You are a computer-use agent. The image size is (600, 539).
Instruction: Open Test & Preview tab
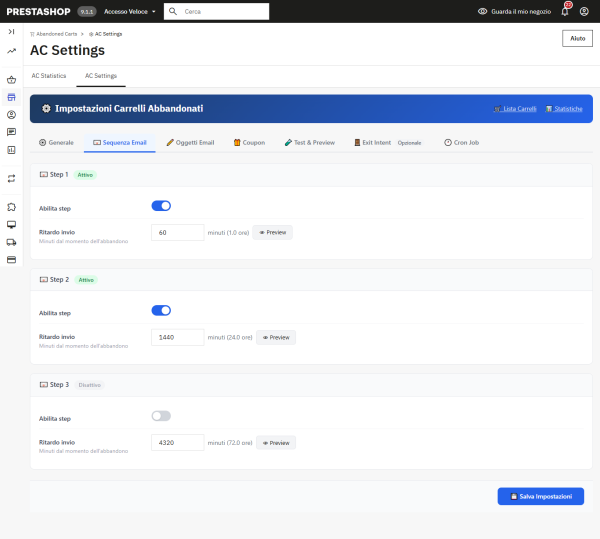(x=310, y=142)
